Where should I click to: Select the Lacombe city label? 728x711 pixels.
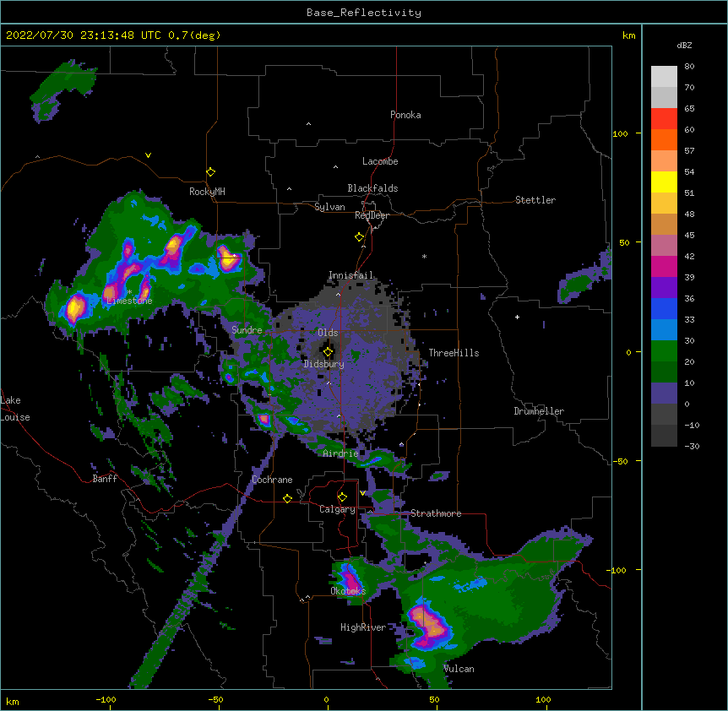[380, 161]
